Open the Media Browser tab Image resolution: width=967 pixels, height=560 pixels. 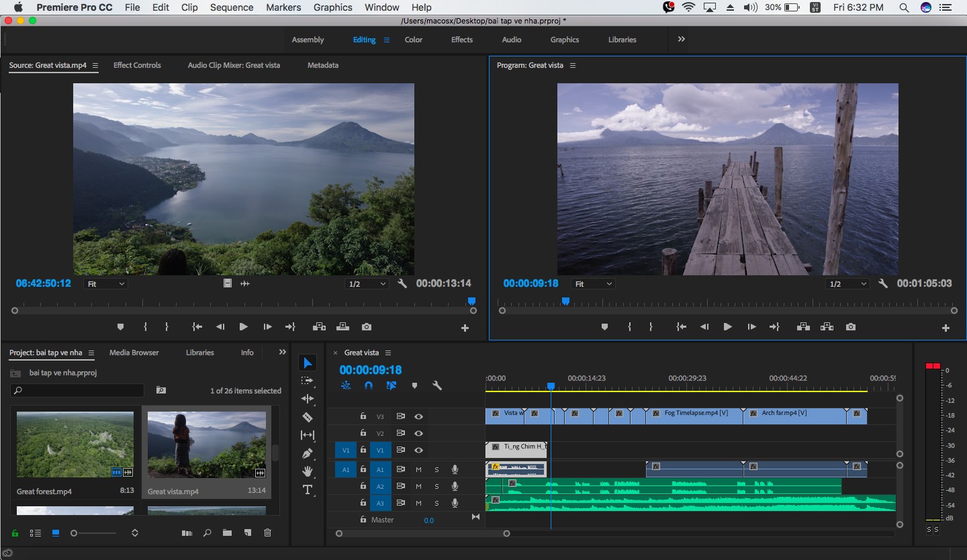coord(134,353)
